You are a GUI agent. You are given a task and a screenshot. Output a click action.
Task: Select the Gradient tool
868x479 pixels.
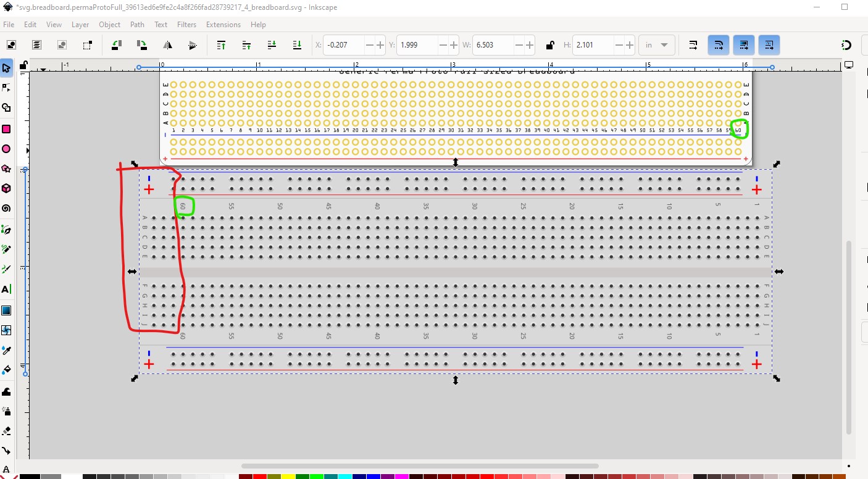click(6, 310)
